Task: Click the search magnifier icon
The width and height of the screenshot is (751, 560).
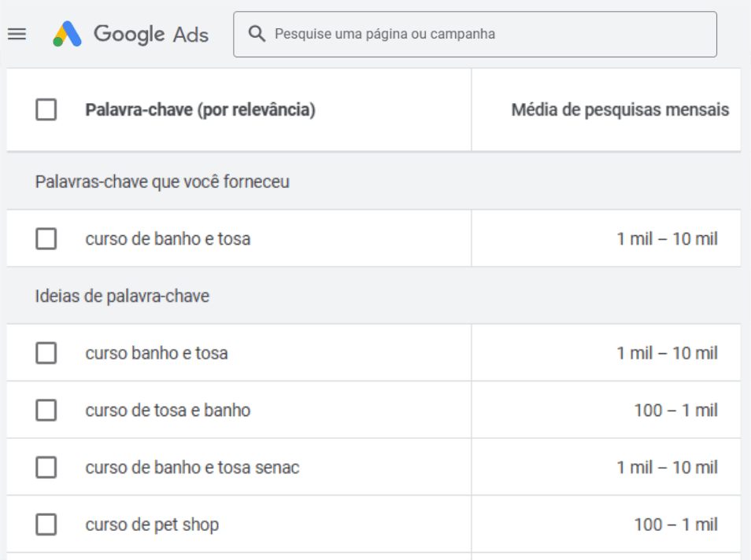Action: [256, 34]
